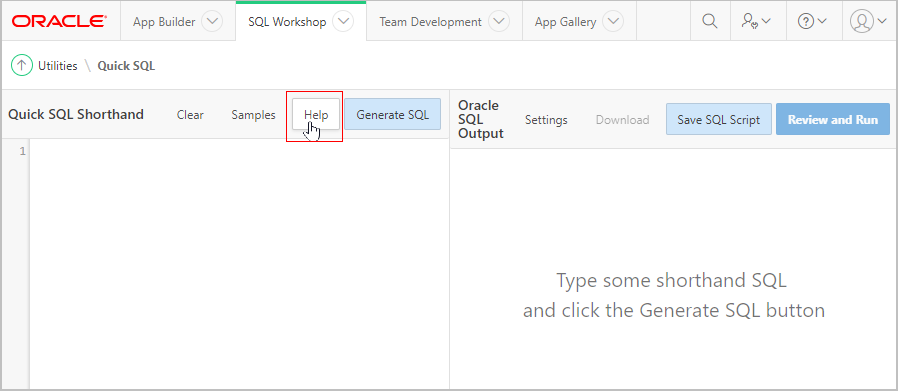The image size is (898, 391).
Task: Switch to the Team Development tab
Action: [430, 22]
